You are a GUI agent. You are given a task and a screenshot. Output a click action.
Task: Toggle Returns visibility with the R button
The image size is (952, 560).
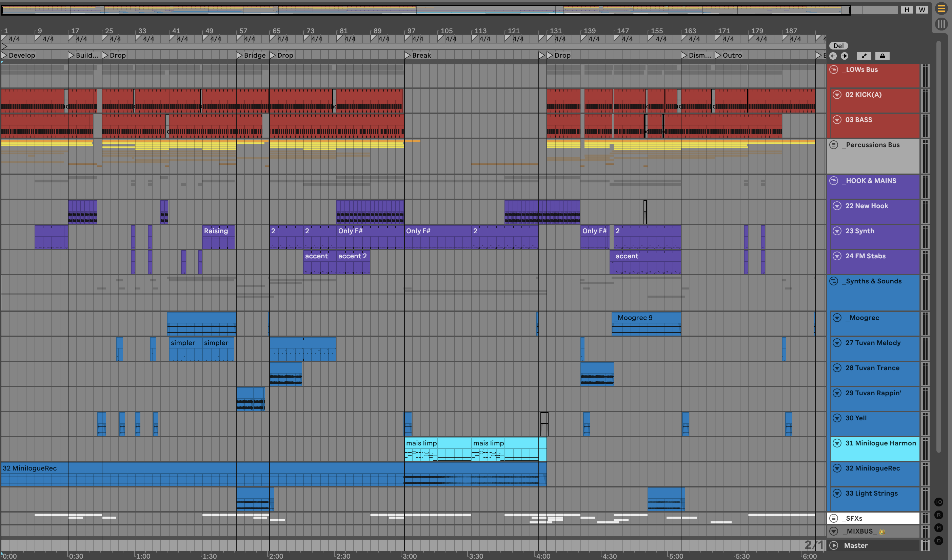click(x=939, y=515)
